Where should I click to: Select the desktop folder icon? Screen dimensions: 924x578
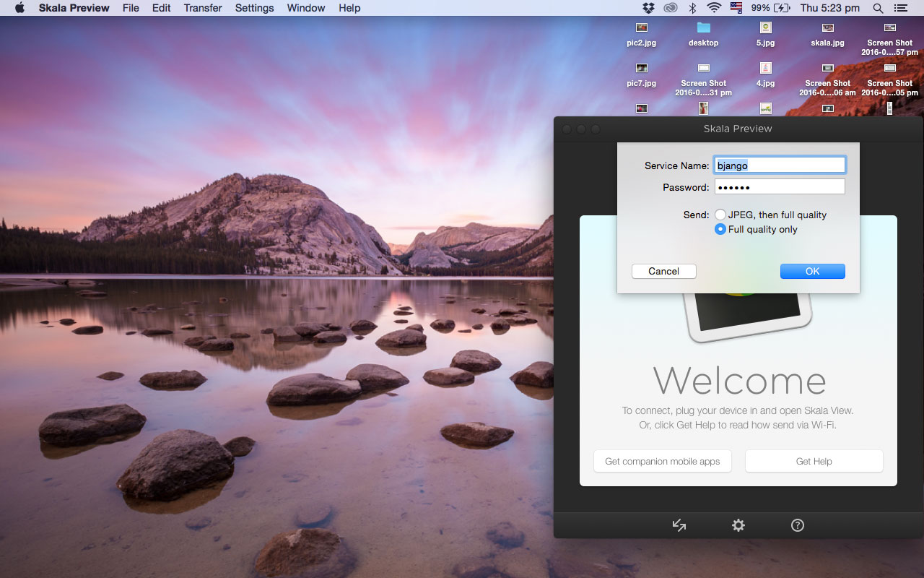coord(703,27)
